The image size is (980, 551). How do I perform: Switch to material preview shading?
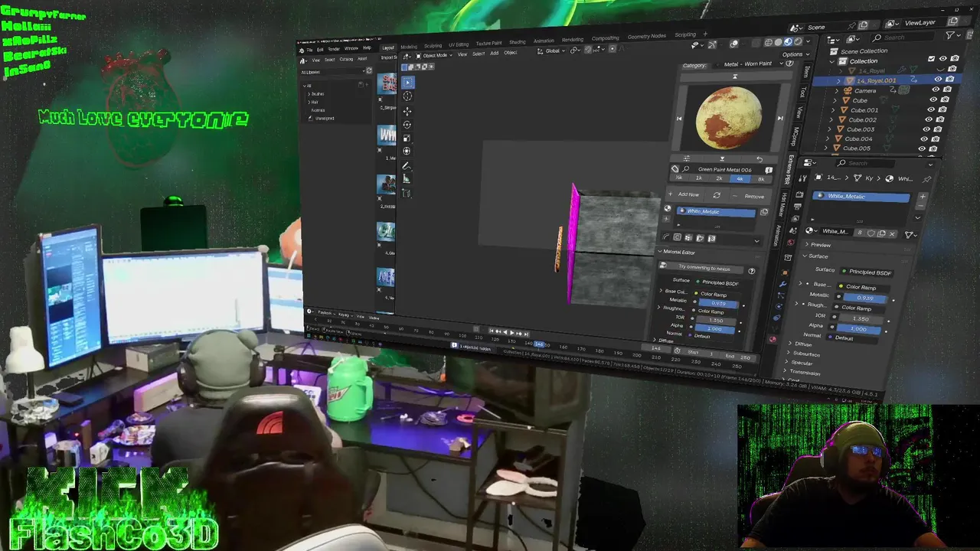788,42
